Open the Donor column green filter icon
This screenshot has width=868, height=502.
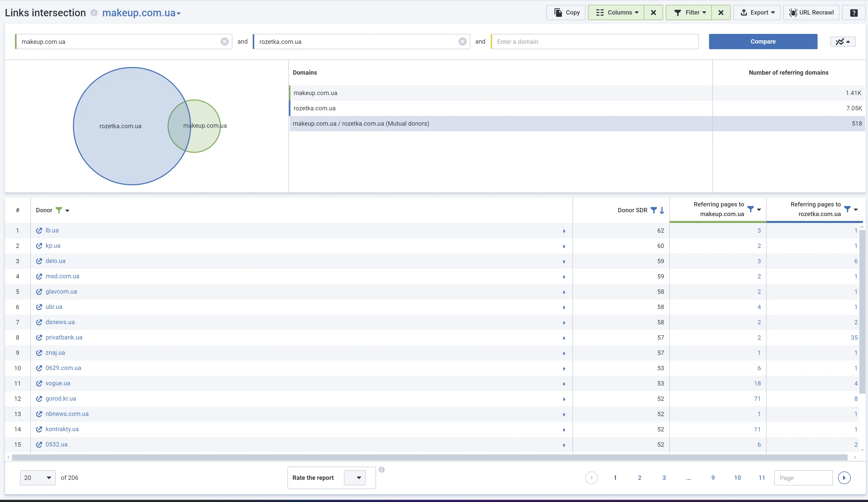pos(59,210)
